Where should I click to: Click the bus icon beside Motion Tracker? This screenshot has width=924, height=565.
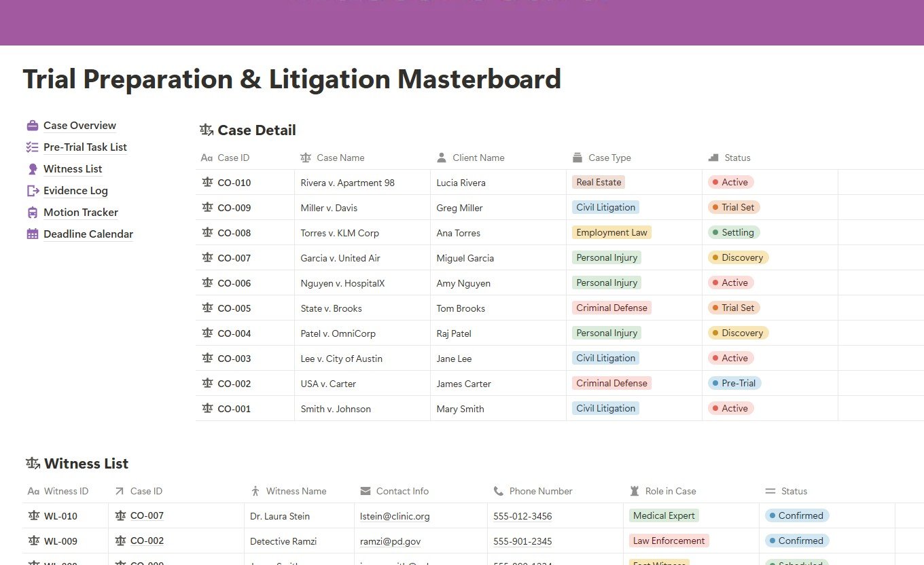33,213
